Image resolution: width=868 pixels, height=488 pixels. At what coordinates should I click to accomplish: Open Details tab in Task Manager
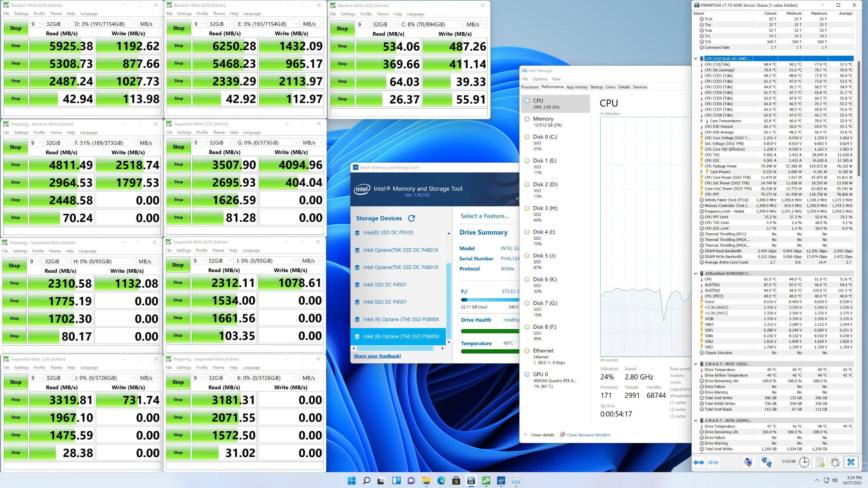coord(624,87)
